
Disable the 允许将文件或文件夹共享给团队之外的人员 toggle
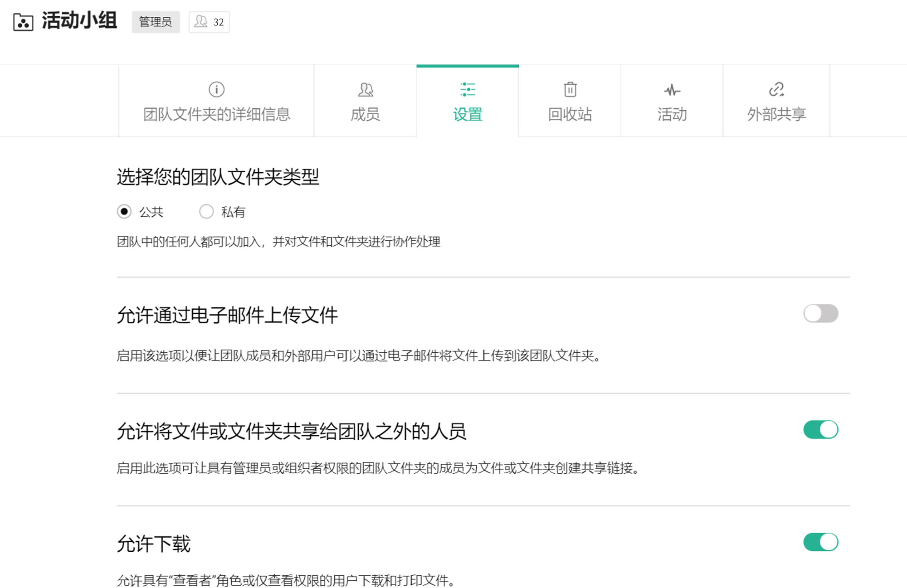coord(820,429)
